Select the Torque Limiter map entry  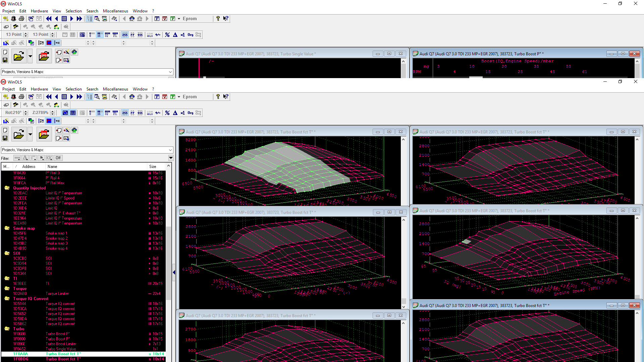[57, 294]
